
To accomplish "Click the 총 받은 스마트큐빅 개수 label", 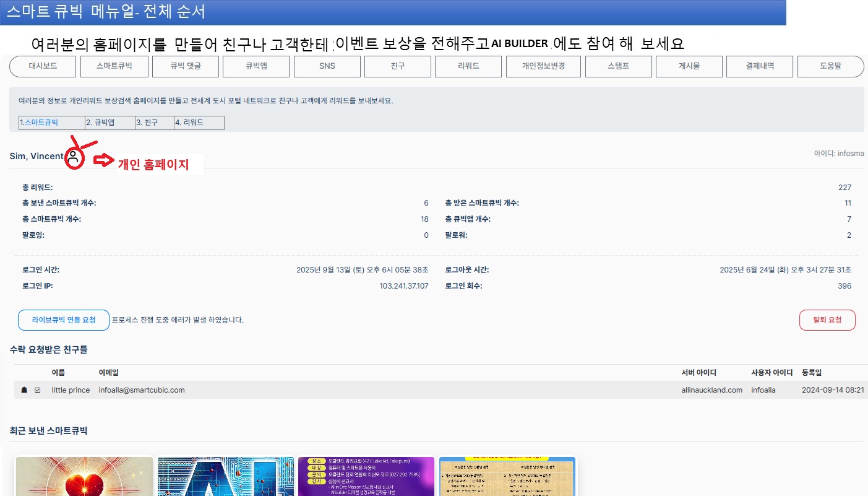I will (482, 203).
